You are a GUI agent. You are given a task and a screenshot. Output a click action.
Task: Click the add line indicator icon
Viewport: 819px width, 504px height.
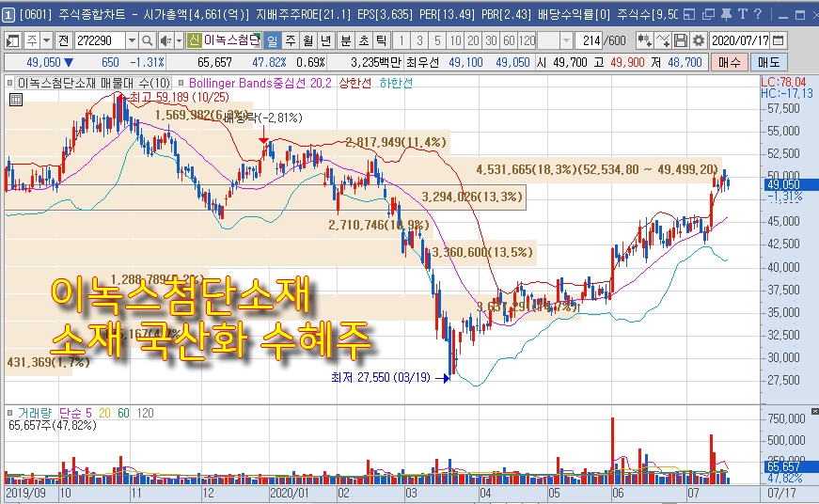[662, 40]
